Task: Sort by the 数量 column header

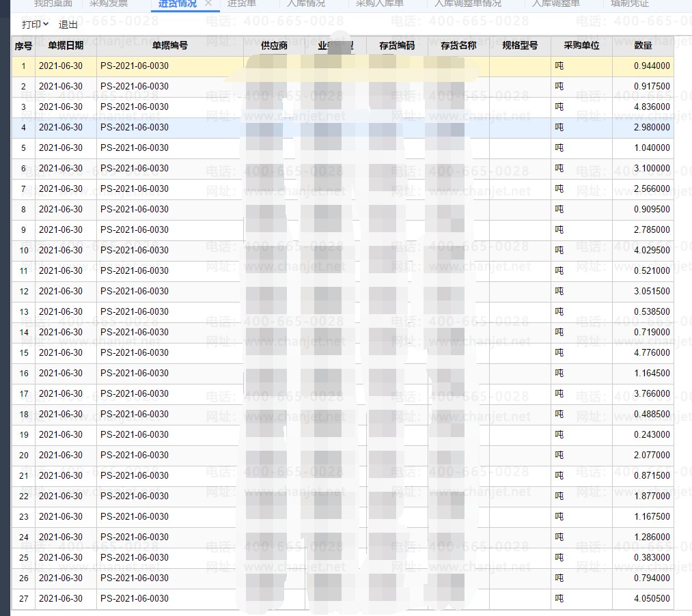Action: [643, 46]
